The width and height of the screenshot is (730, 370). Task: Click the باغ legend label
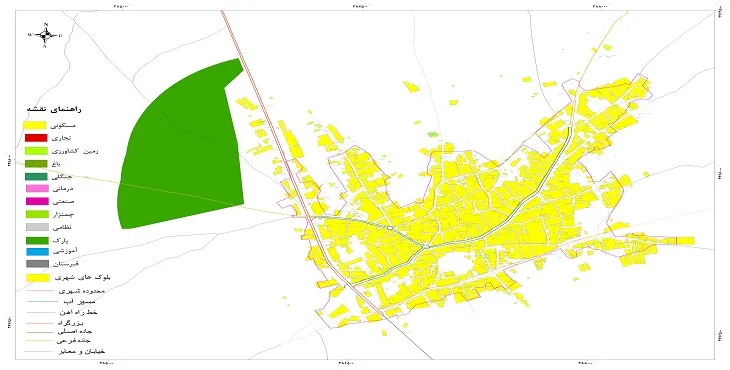pyautogui.click(x=56, y=164)
